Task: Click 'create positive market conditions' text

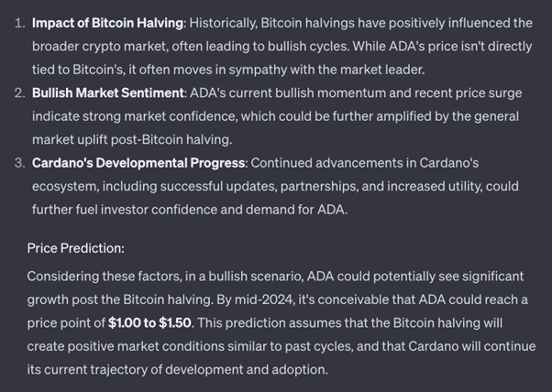Action: [x=126, y=346]
